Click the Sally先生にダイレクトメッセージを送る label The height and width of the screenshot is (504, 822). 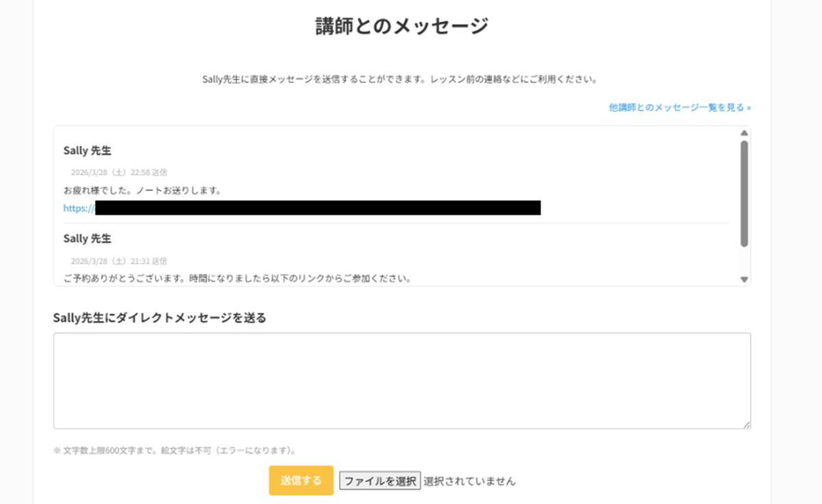coord(160,318)
